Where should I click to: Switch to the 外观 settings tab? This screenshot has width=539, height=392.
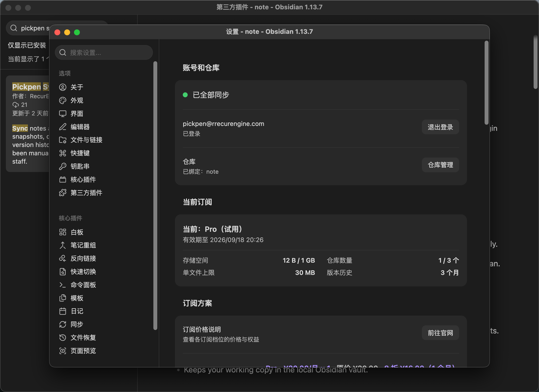pos(104,100)
